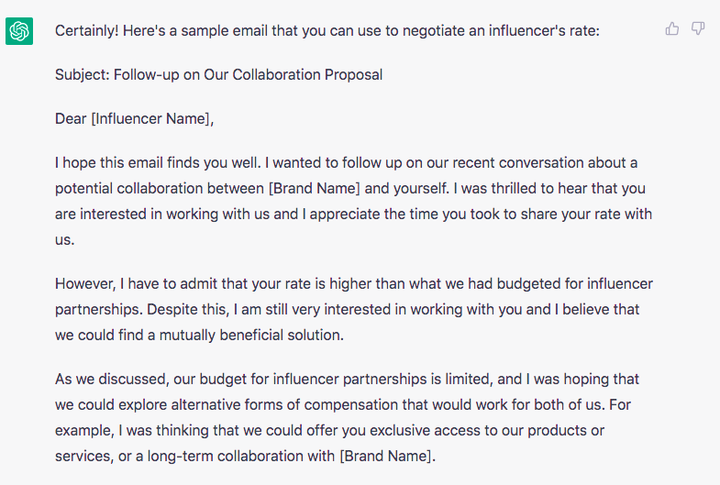The height and width of the screenshot is (485, 720).
Task: Click [Brand Name] in the last paragraph
Action: tap(386, 456)
